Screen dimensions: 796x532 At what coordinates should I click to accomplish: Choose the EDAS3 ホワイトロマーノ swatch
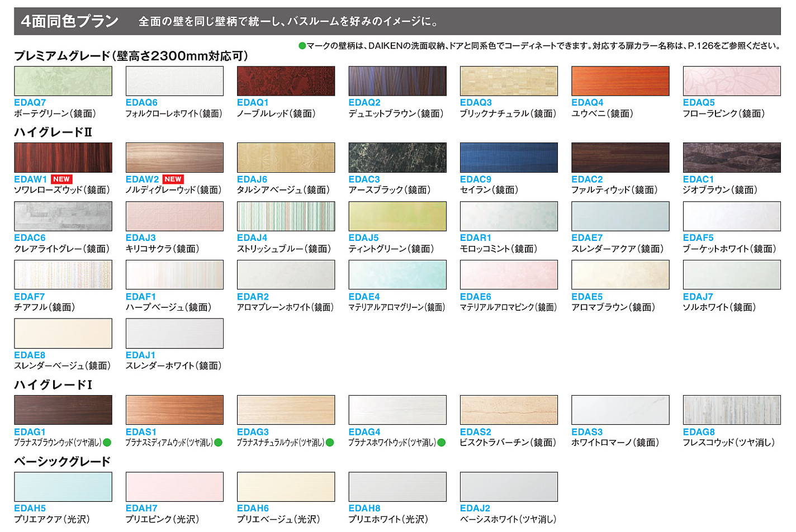pyautogui.click(x=620, y=410)
